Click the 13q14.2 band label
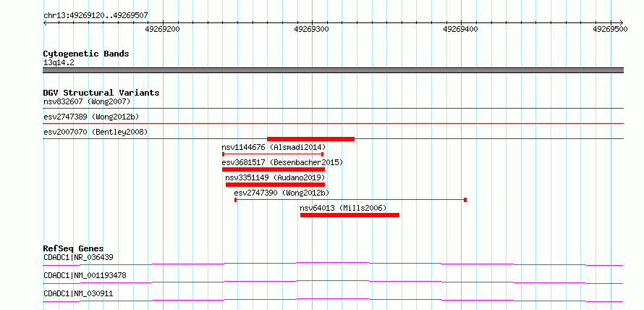Viewport: 644px width, 310px height. coord(59,63)
